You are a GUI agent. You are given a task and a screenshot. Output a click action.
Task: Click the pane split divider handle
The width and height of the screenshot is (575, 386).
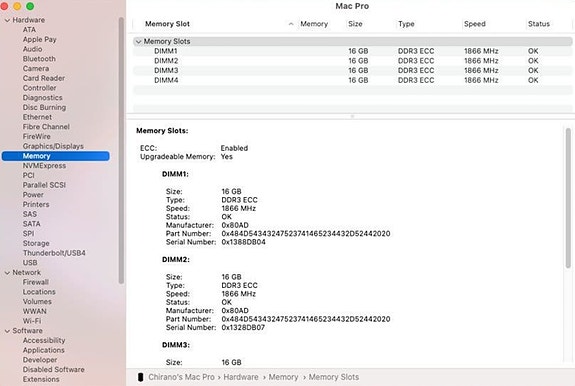click(x=352, y=116)
